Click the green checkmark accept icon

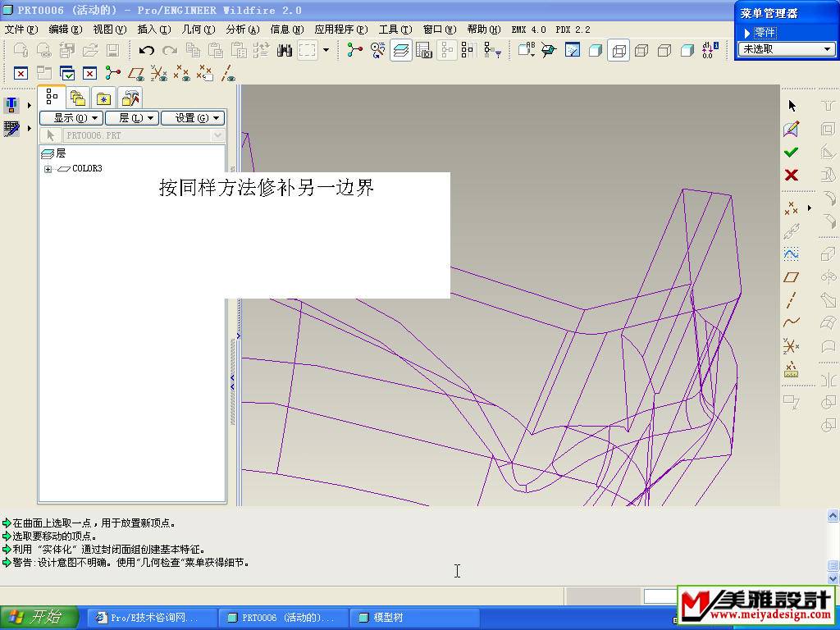(x=791, y=152)
